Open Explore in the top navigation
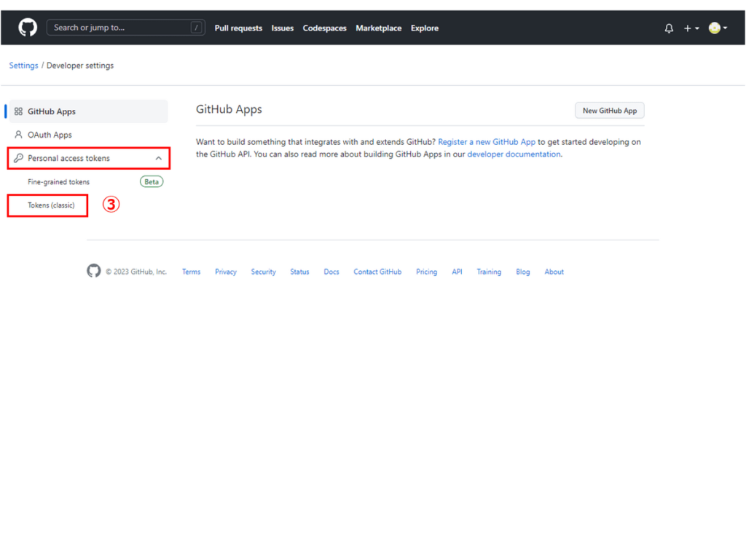Image resolution: width=746 pixels, height=560 pixels. coord(425,28)
